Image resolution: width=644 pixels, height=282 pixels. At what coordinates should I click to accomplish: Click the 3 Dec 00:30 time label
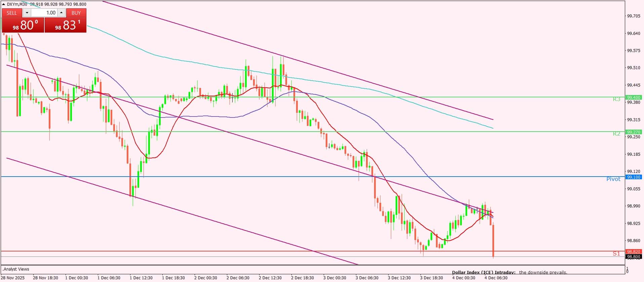coord(335,278)
